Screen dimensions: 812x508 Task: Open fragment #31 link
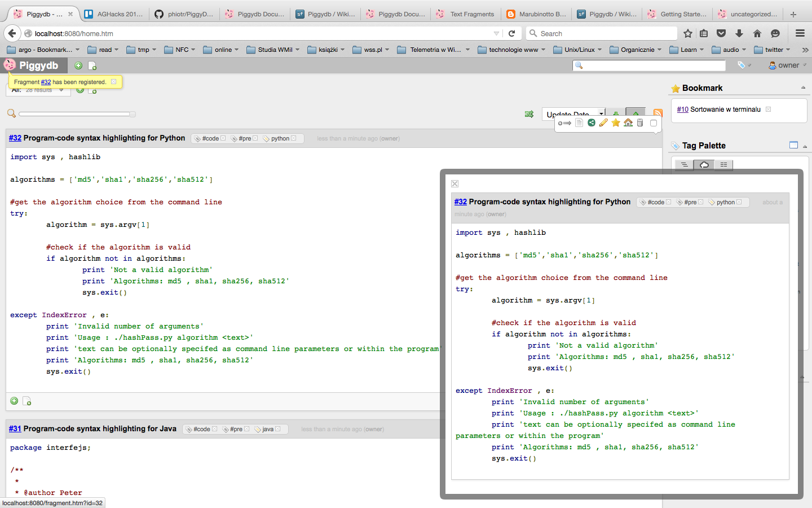pyautogui.click(x=15, y=429)
